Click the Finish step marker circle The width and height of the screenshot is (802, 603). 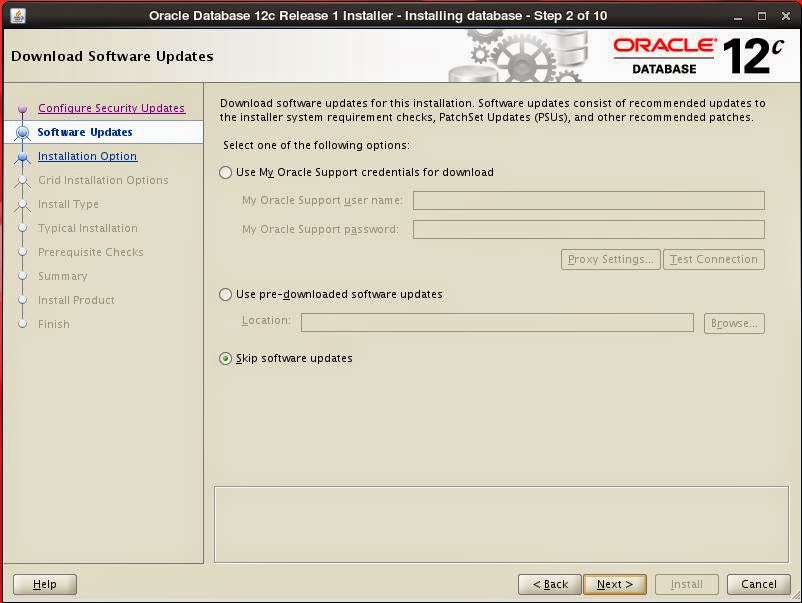point(23,324)
